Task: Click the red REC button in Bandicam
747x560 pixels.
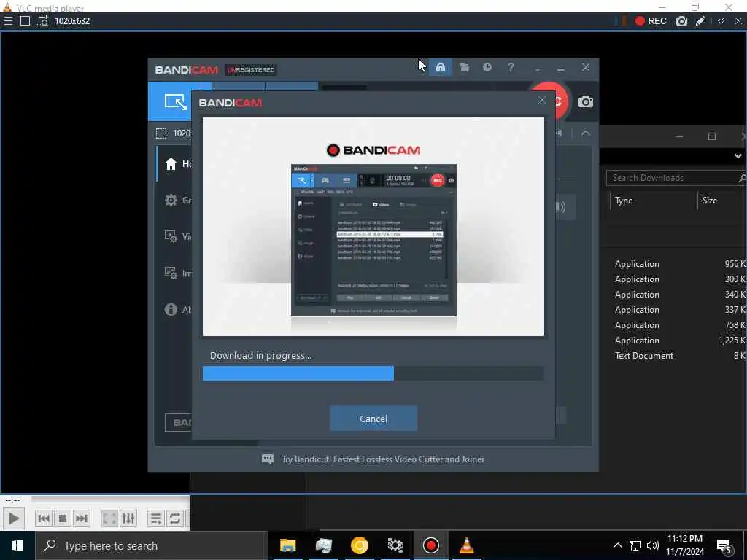Action: (561, 100)
